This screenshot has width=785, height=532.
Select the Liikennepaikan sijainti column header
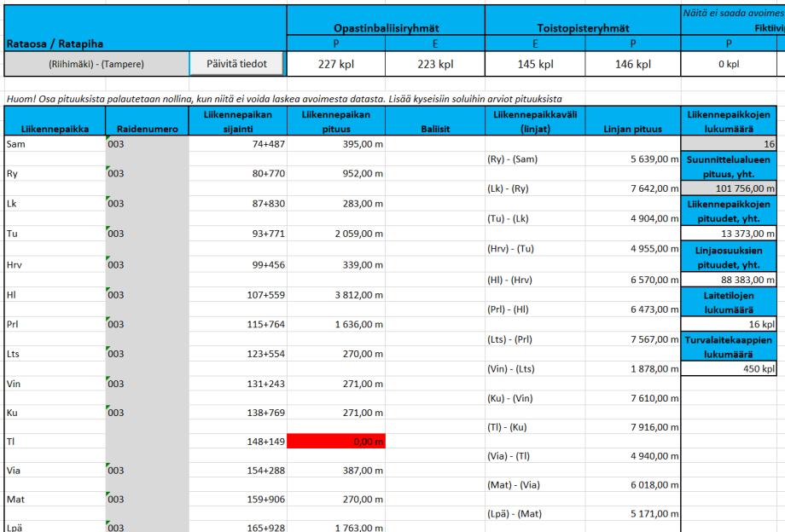(238, 121)
